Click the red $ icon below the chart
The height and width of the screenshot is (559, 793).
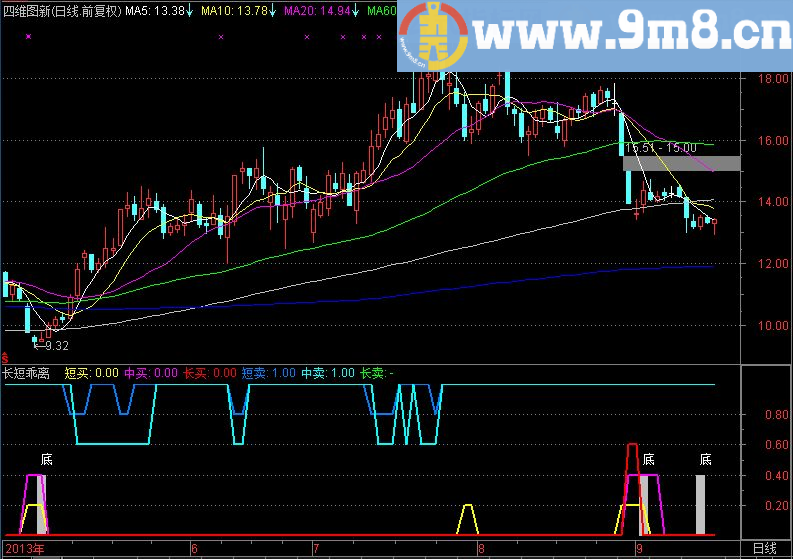(x=5, y=358)
